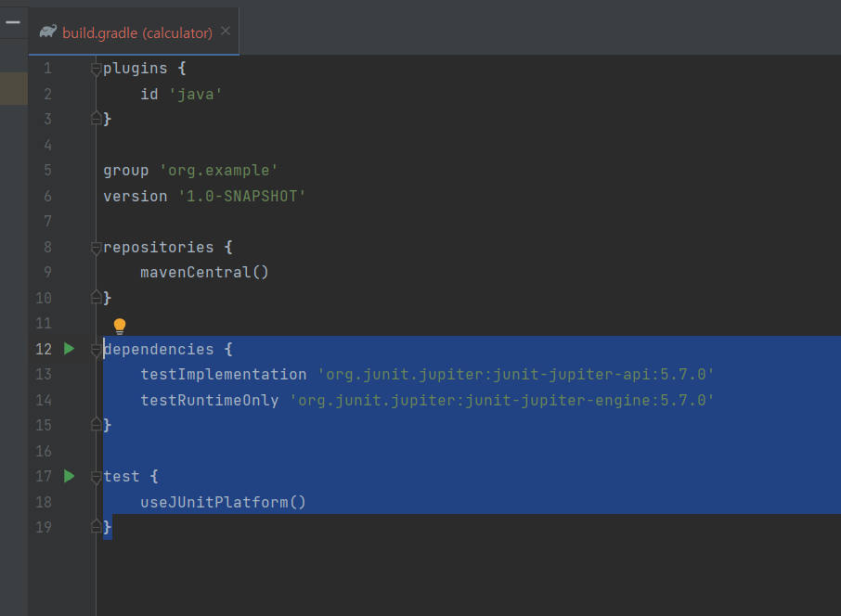Click the 'org.example' group string
841x616 pixels.
pos(219,171)
